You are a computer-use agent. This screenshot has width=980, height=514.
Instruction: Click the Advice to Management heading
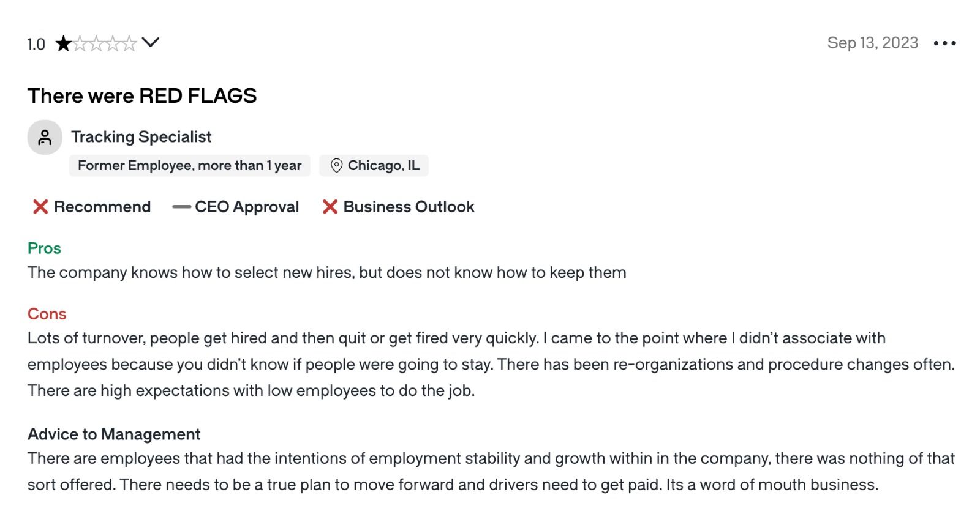click(114, 434)
